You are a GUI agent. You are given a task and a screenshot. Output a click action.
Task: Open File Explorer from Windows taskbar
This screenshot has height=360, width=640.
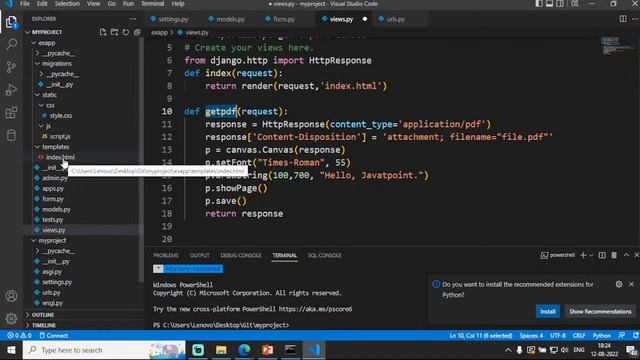click(221, 350)
